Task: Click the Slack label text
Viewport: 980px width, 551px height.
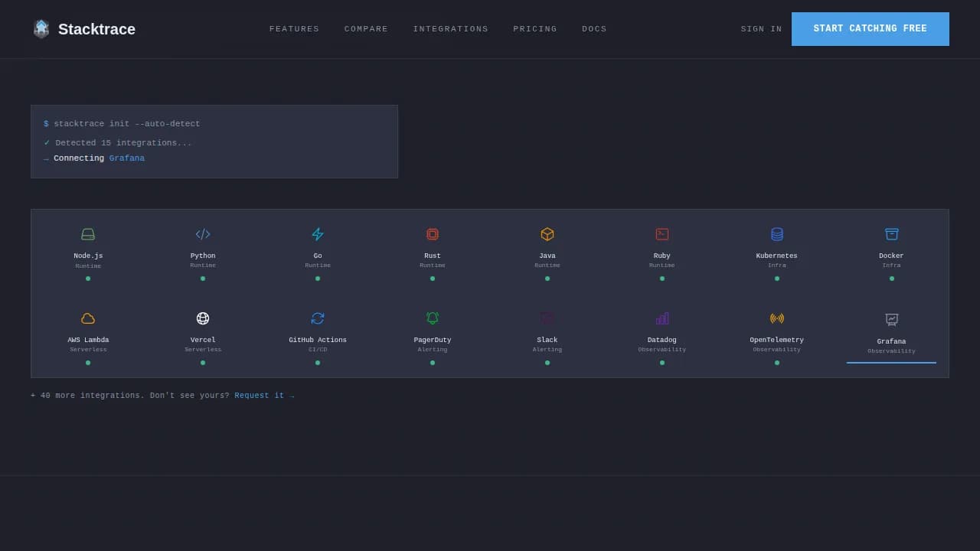Action: (x=547, y=340)
